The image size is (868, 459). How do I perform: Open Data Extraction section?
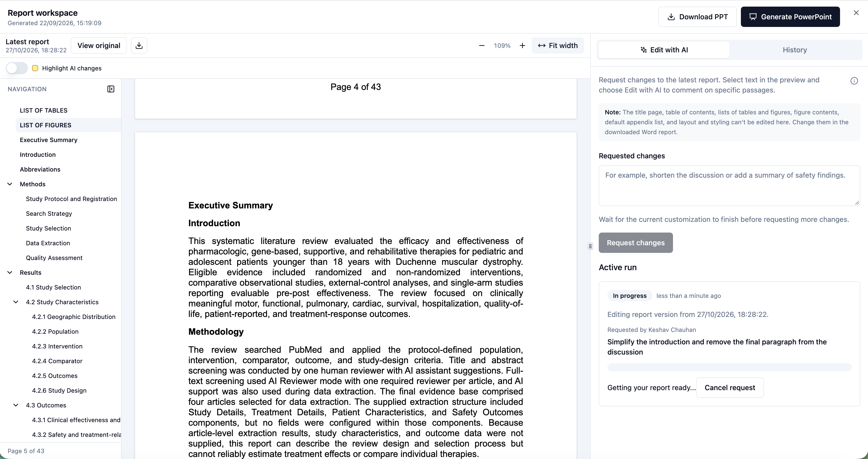[48, 243]
